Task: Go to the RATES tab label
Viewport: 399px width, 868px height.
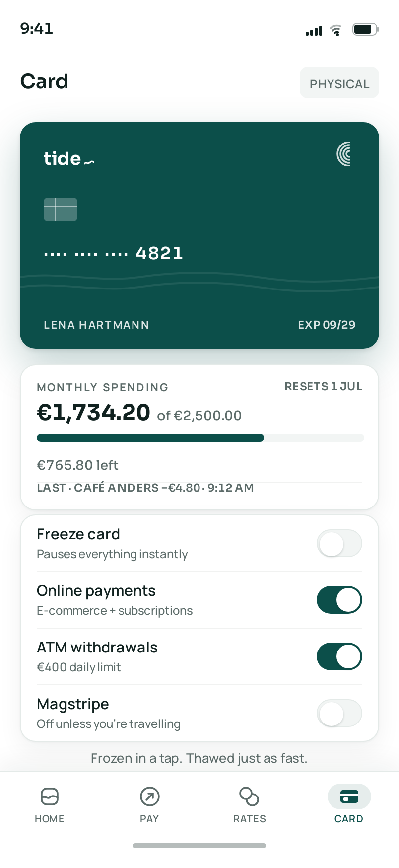Action: pos(250,819)
